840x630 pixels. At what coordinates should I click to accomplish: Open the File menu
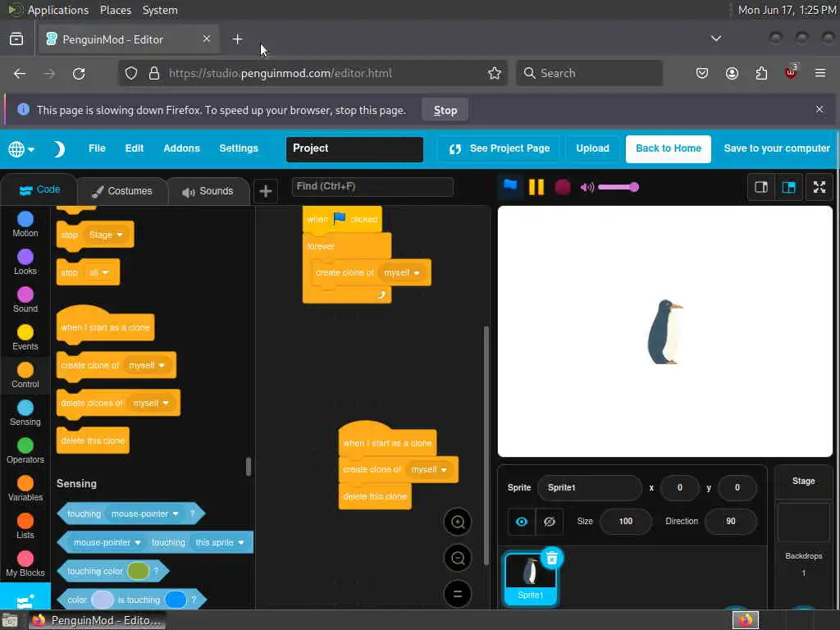click(97, 148)
